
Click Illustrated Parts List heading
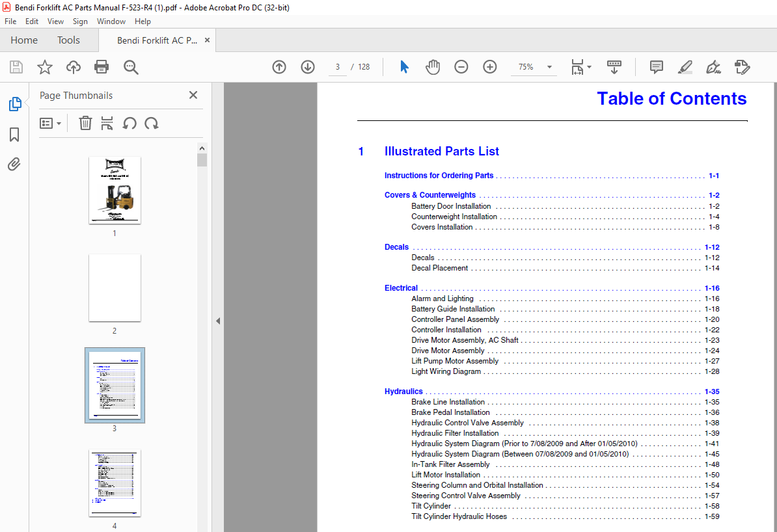coord(441,151)
